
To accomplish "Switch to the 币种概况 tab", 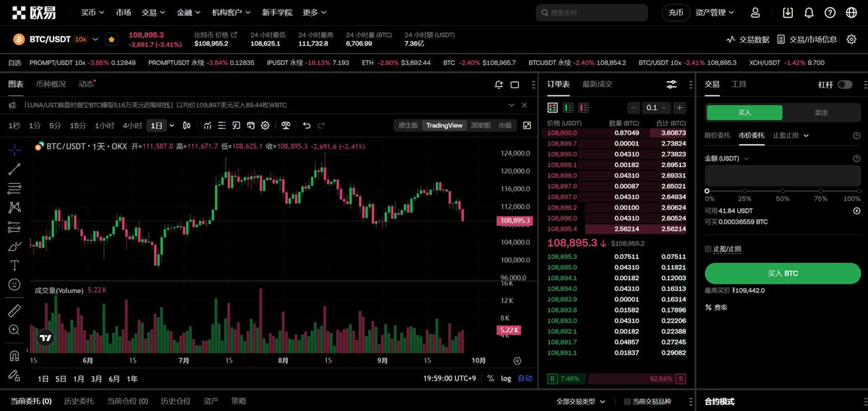I will [x=51, y=84].
